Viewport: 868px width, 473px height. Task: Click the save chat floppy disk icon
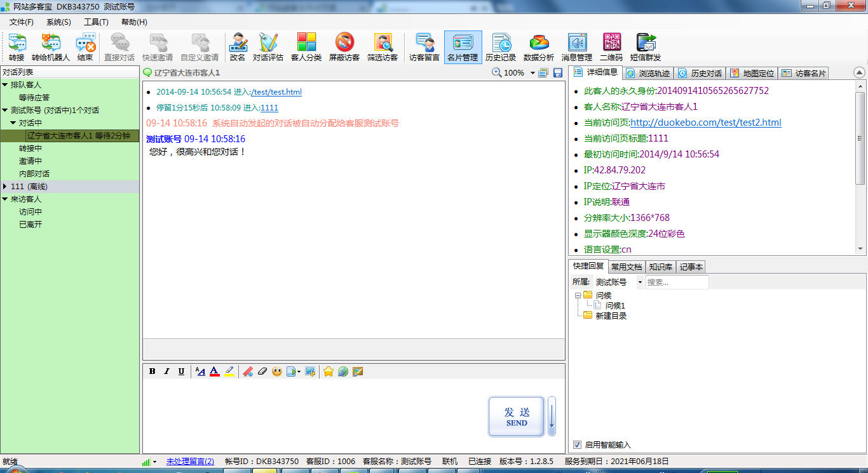pyautogui.click(x=558, y=73)
